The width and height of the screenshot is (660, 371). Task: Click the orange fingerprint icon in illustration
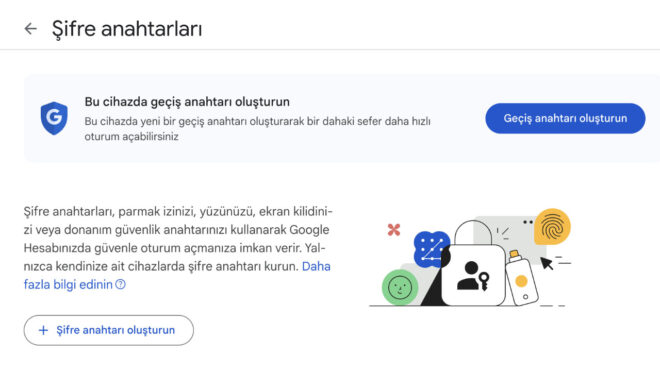click(x=552, y=227)
